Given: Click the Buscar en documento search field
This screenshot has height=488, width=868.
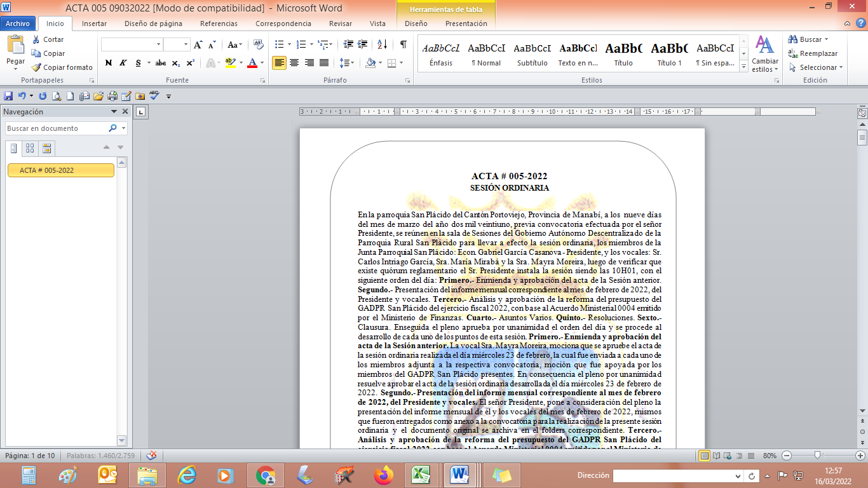Looking at the screenshot, I should coord(56,128).
